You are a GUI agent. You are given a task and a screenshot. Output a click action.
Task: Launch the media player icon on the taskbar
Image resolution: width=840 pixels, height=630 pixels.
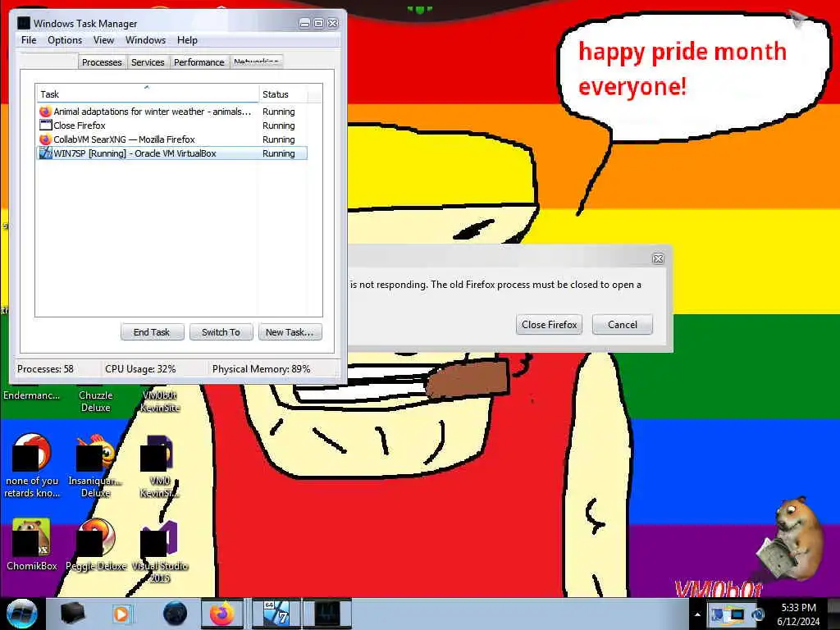121,614
